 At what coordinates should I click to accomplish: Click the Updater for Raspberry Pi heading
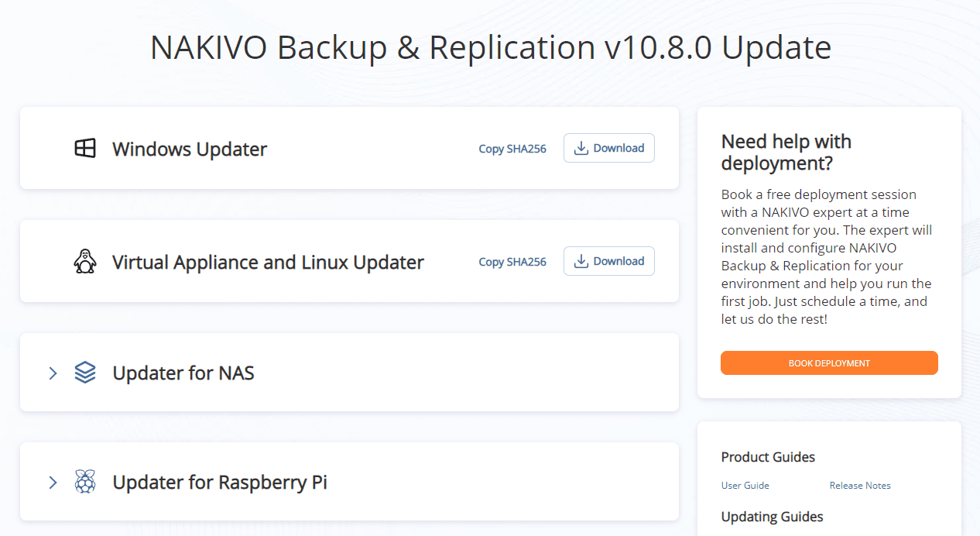click(220, 483)
